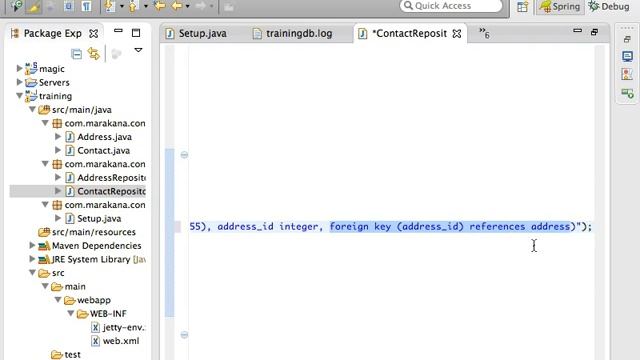
Task: Expand the magic project
Action: (19, 69)
